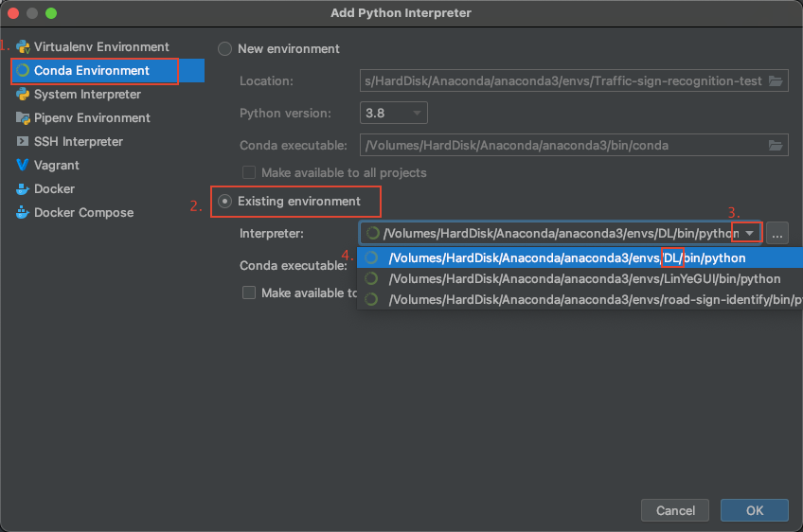Image resolution: width=803 pixels, height=532 pixels.
Task: Click the Docker whale icon
Action: pyautogui.click(x=23, y=189)
